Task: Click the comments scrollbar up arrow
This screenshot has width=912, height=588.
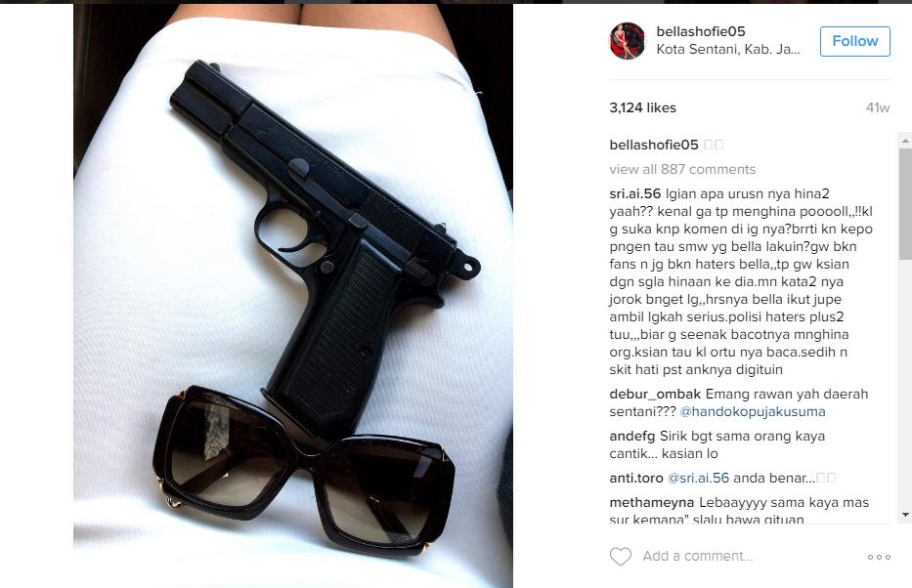Action: (x=905, y=140)
